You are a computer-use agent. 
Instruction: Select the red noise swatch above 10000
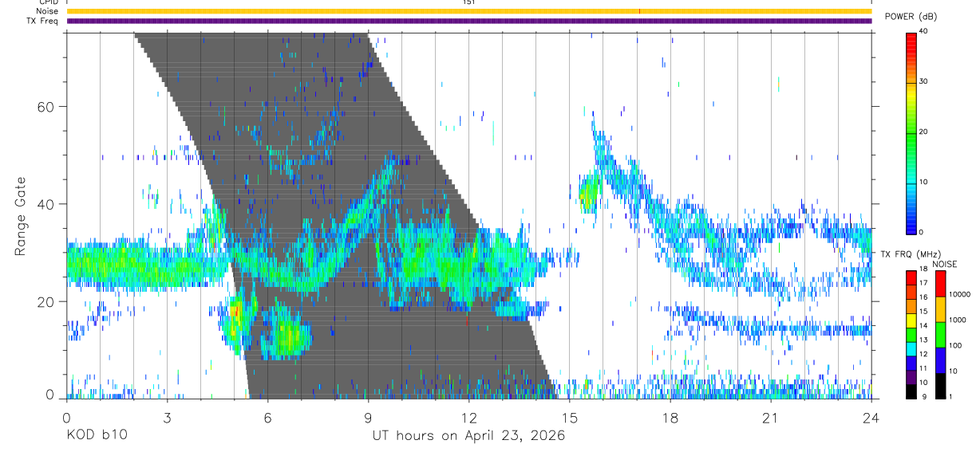[x=940, y=284]
